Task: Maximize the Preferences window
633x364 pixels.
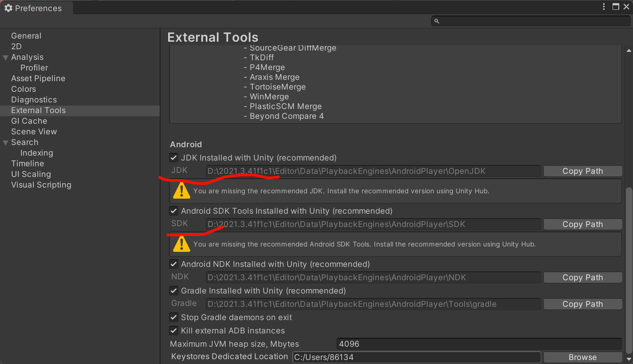Action: (616, 7)
